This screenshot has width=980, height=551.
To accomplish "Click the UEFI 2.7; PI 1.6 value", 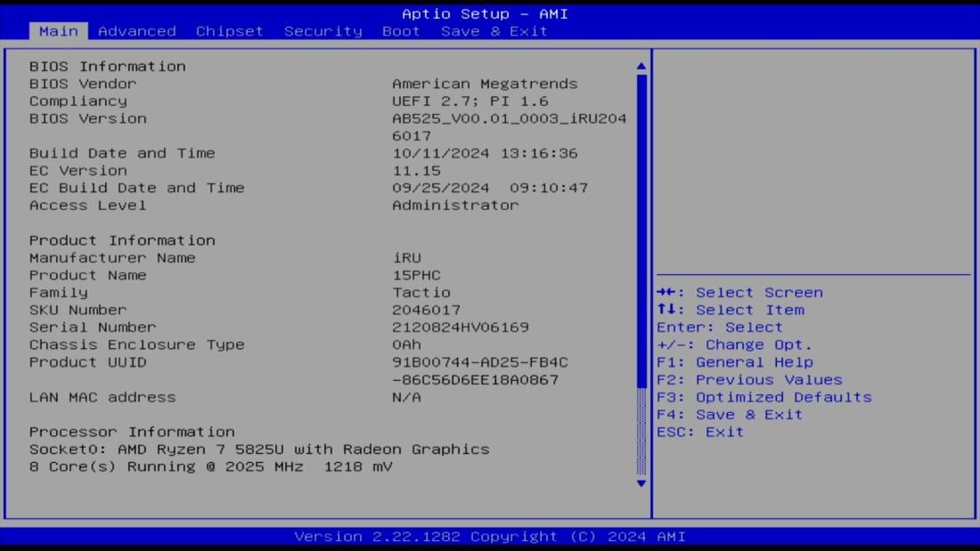I will pyautogui.click(x=470, y=101).
